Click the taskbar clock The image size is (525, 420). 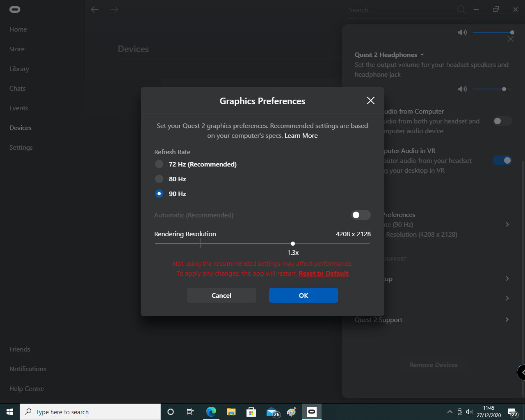tap(489, 412)
